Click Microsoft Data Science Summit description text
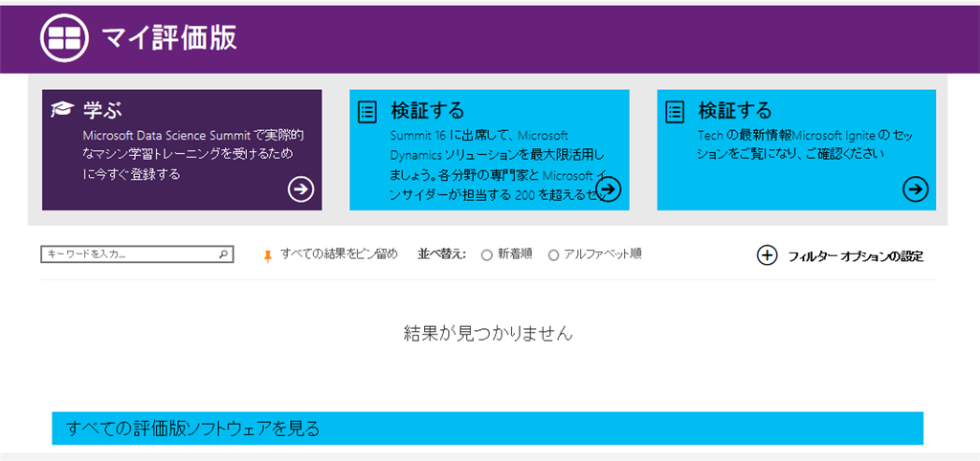Image resolution: width=980 pixels, height=461 pixels. point(194,154)
